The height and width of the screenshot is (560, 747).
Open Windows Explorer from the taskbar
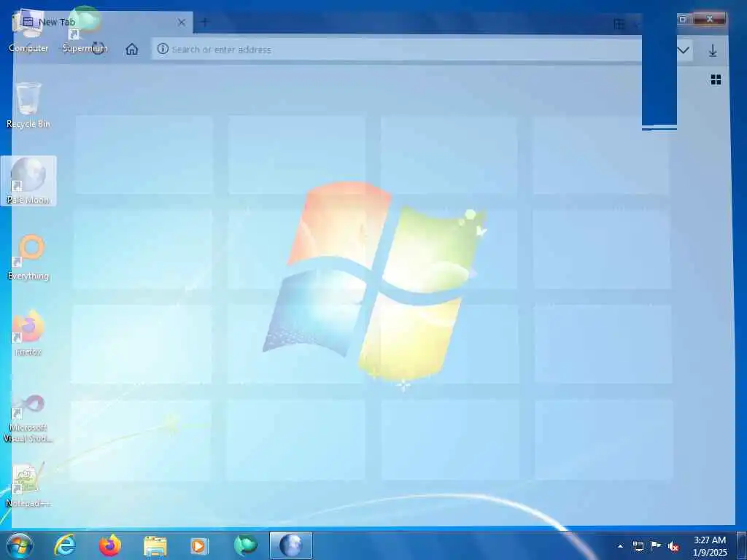pyautogui.click(x=155, y=546)
